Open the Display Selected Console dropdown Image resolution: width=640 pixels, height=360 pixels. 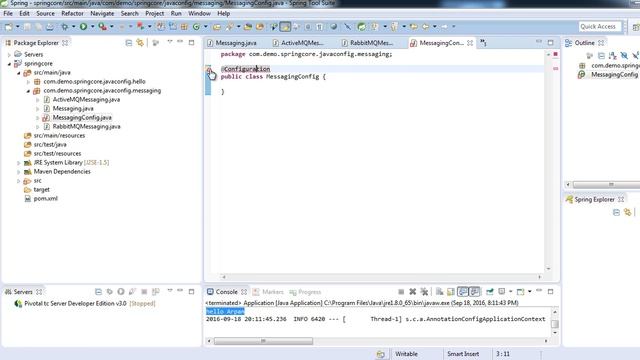click(510, 291)
